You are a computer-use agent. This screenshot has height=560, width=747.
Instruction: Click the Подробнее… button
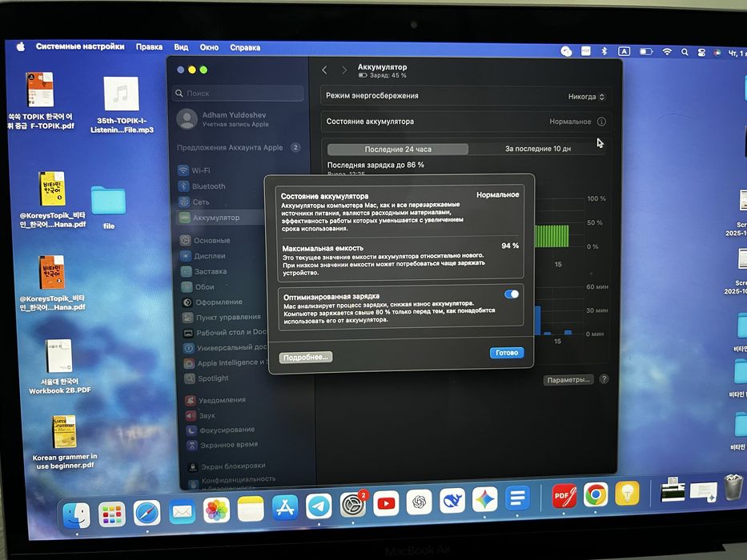[306, 357]
